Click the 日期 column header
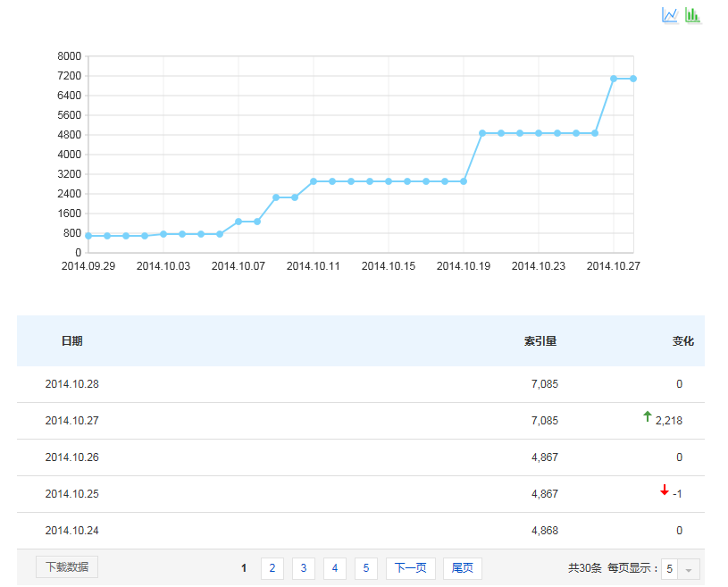The width and height of the screenshot is (728, 587). click(x=72, y=341)
